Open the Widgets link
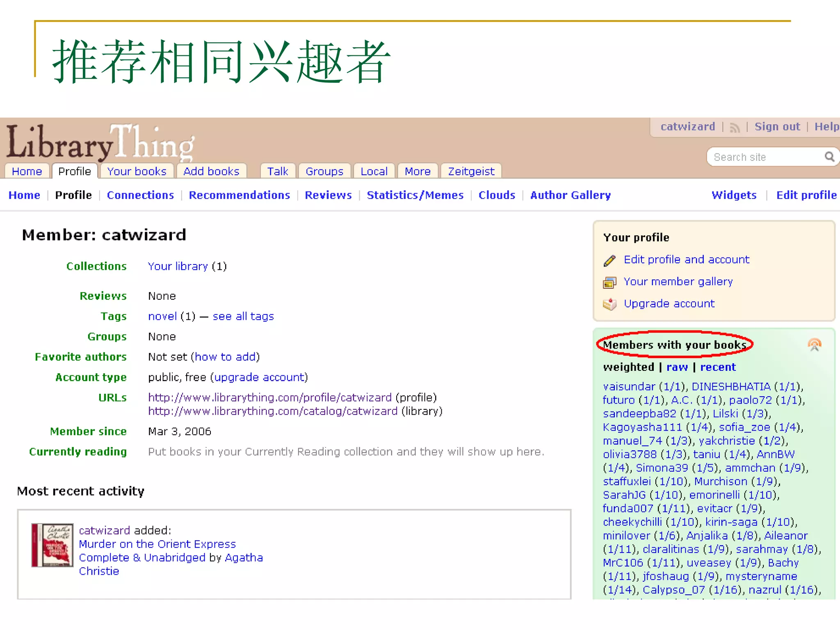This screenshot has height=630, width=840. (734, 195)
